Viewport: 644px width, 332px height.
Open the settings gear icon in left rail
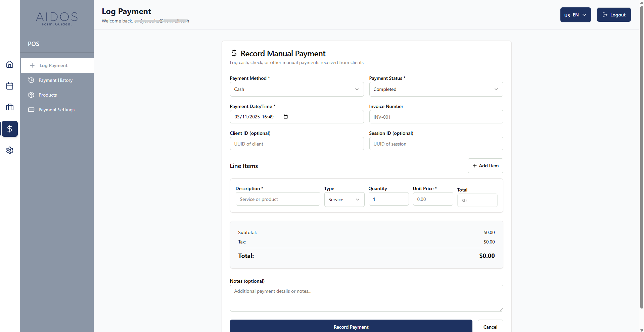[x=10, y=150]
